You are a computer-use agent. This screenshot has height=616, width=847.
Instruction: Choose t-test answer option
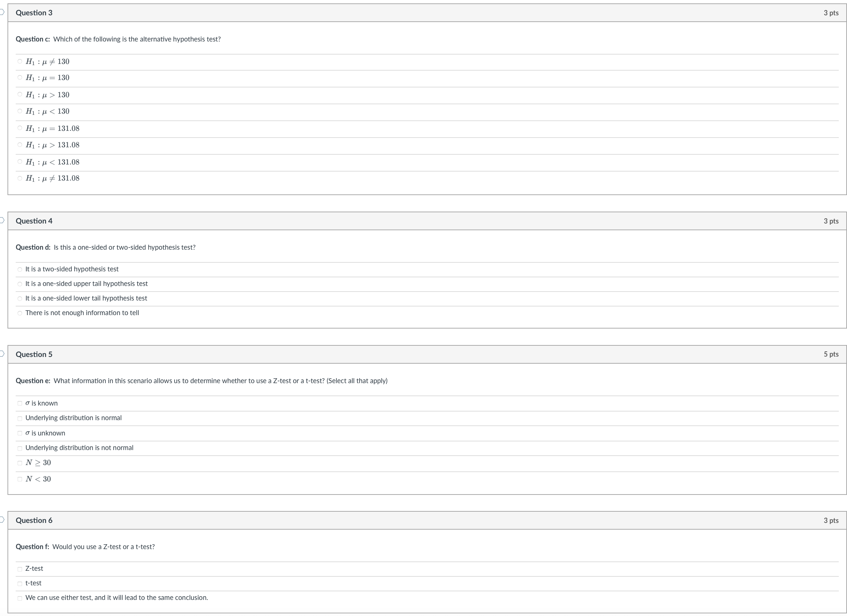[20, 583]
